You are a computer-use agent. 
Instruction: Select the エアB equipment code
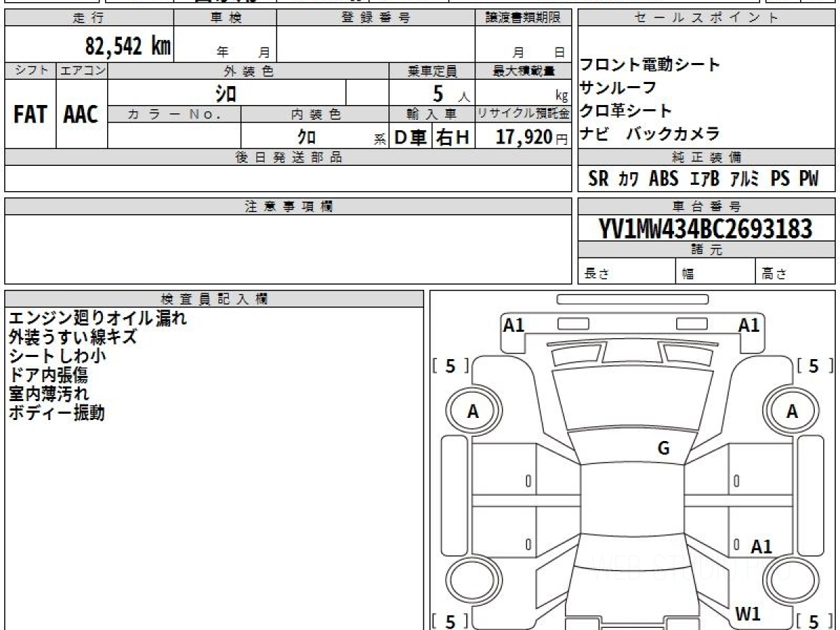(x=705, y=178)
